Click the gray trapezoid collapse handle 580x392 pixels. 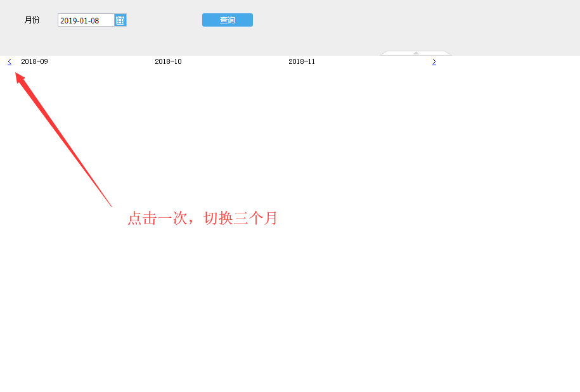tap(416, 53)
